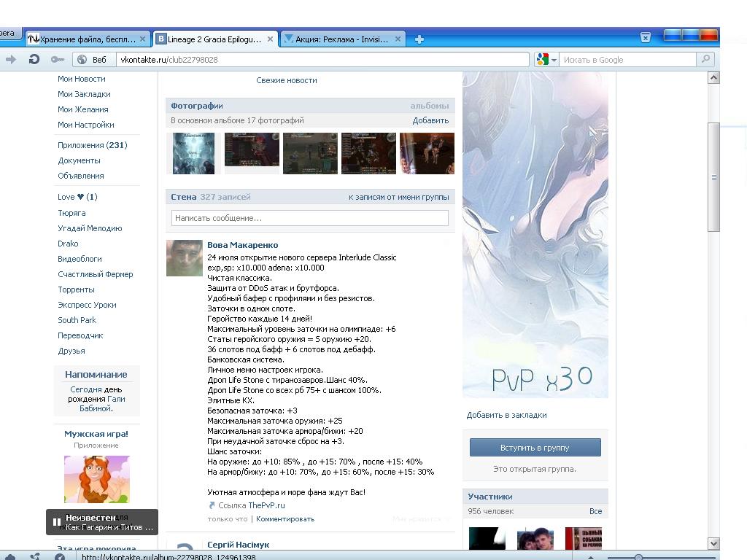Click the page zoom slider handle
The width and height of the screenshot is (747, 560).
(x=638, y=557)
